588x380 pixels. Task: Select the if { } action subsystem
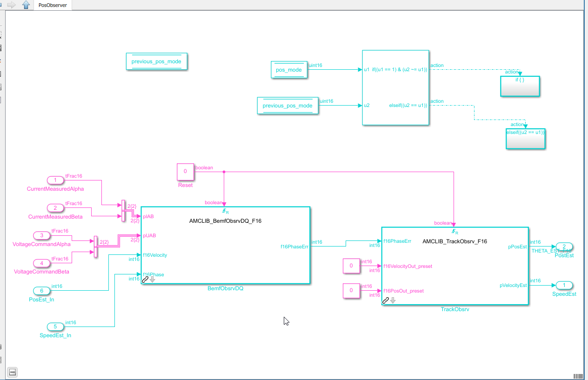pyautogui.click(x=520, y=86)
